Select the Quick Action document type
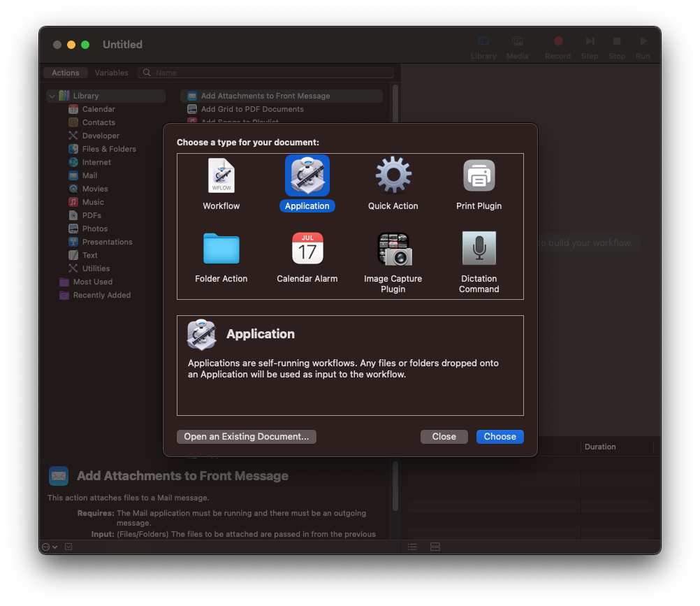The image size is (700, 606). 393,183
